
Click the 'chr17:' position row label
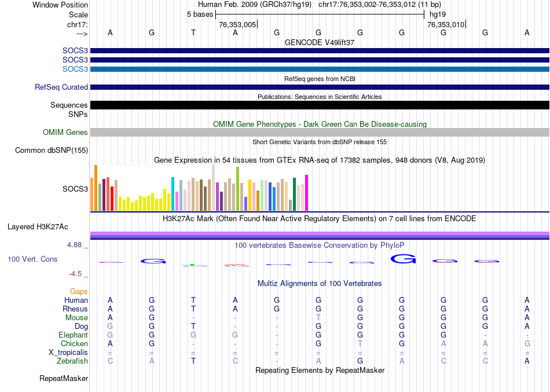point(77,24)
